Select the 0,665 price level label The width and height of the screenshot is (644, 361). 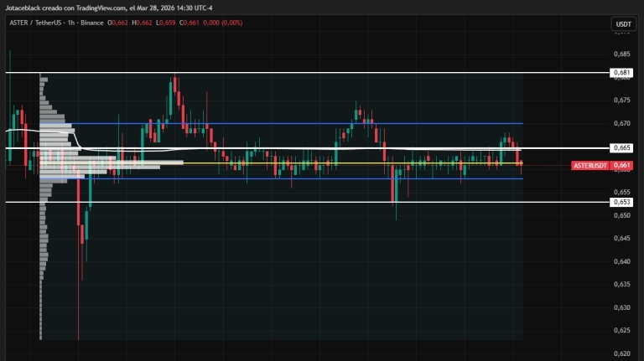[621, 147]
